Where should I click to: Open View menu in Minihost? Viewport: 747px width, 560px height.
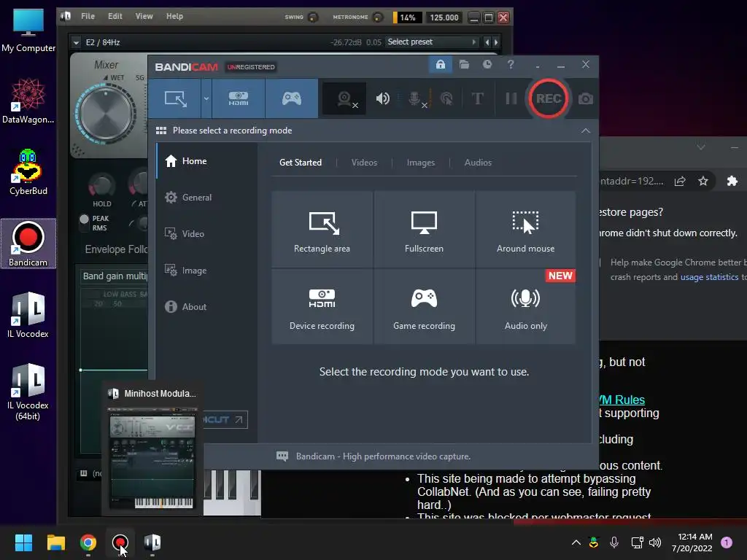click(144, 16)
